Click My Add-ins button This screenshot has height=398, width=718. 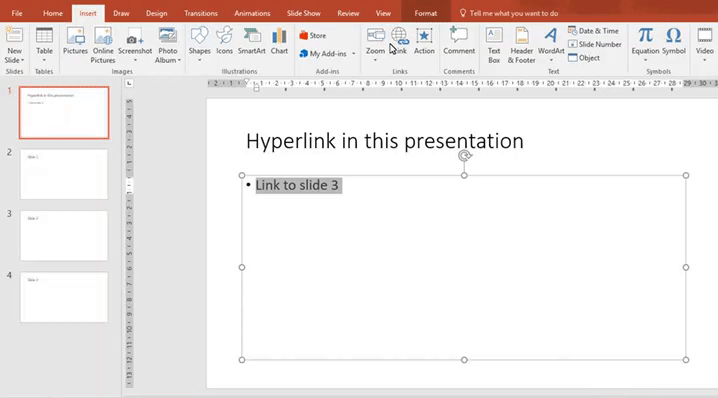coord(323,54)
